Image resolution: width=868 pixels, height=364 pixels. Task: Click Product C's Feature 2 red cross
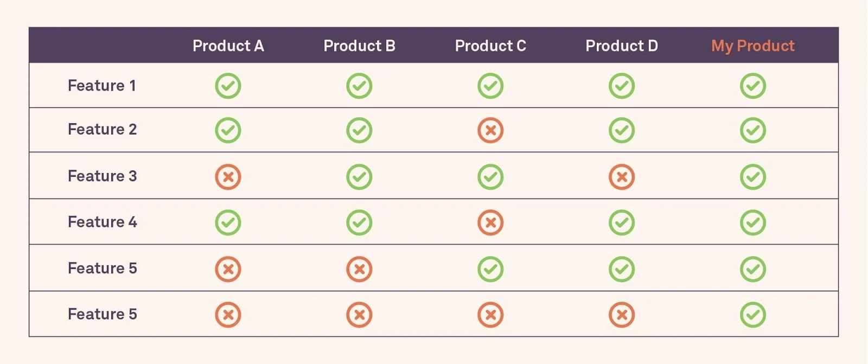490,130
